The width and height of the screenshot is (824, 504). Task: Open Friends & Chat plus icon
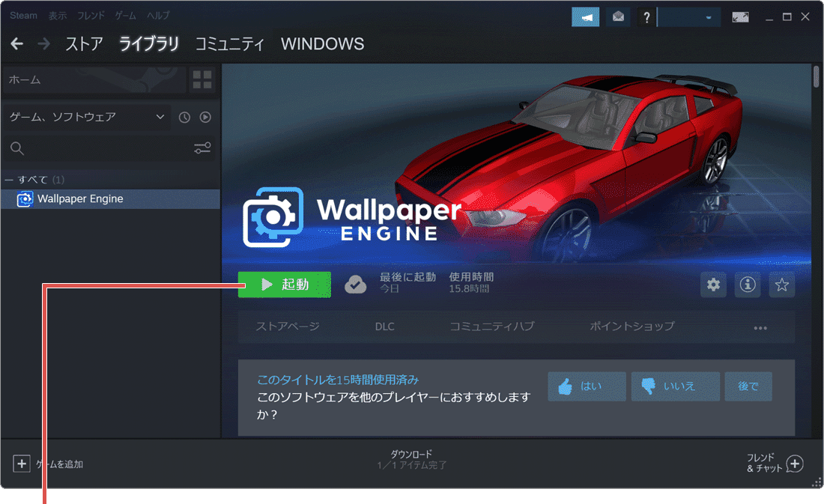pos(795,464)
